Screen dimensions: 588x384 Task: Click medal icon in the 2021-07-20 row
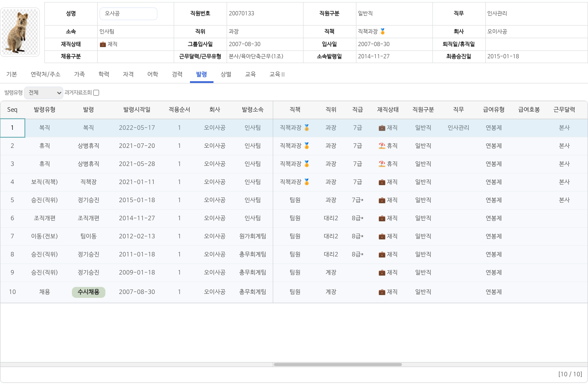[x=307, y=146]
